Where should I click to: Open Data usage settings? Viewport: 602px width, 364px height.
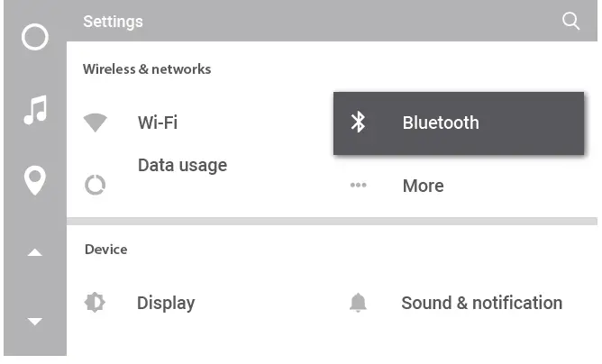point(182,166)
